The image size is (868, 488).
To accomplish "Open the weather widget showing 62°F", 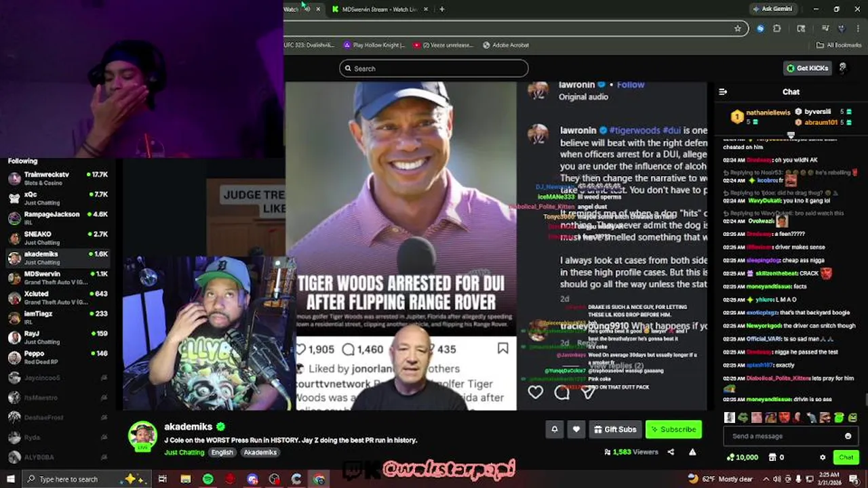I will coord(719,479).
